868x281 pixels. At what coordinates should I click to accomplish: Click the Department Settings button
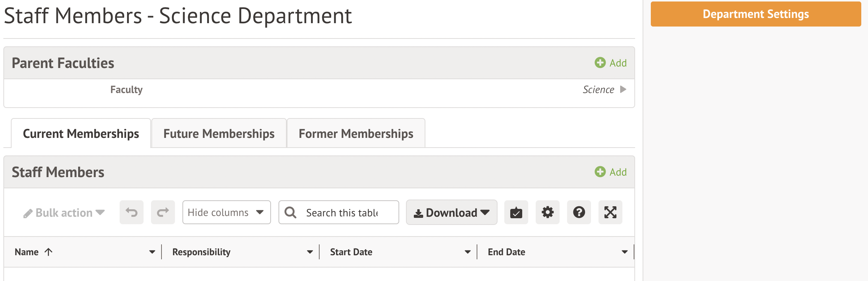tap(756, 14)
